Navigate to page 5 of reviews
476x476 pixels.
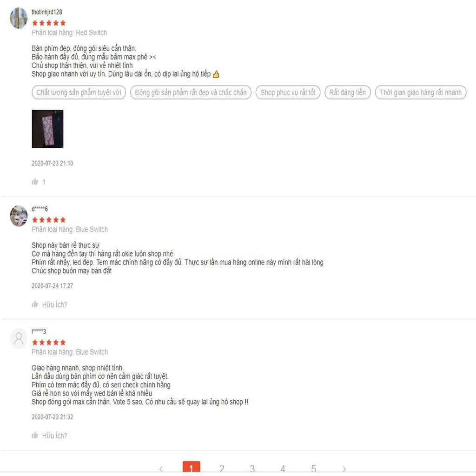pos(313,469)
